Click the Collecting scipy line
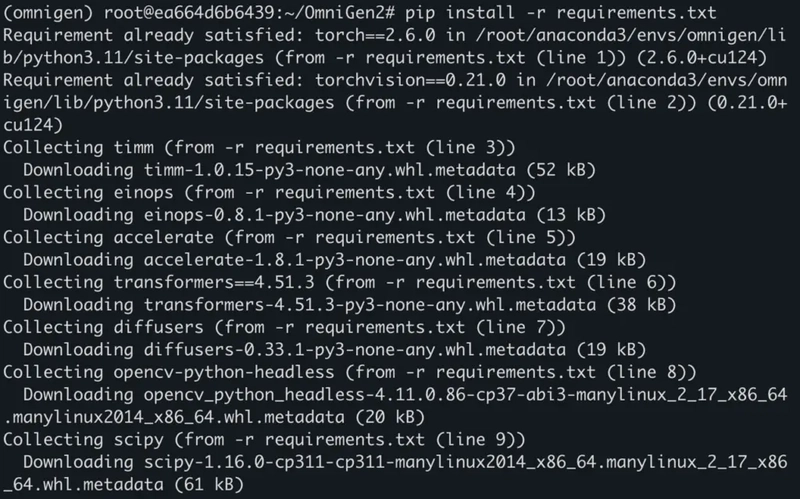This screenshot has width=800, height=499. coord(264,439)
